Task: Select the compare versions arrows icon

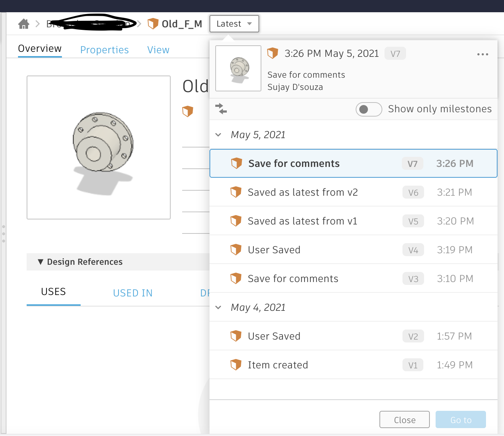Action: click(x=221, y=109)
